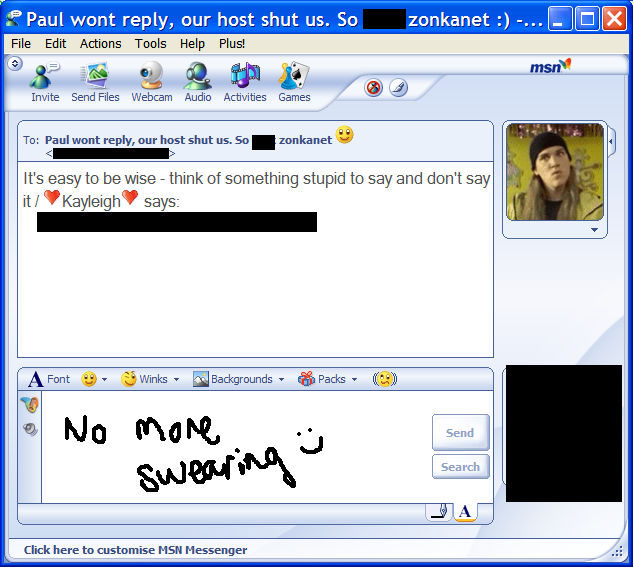Screen dimensions: 634x568
Task: Click the Font letter A icon
Action: click(x=36, y=379)
